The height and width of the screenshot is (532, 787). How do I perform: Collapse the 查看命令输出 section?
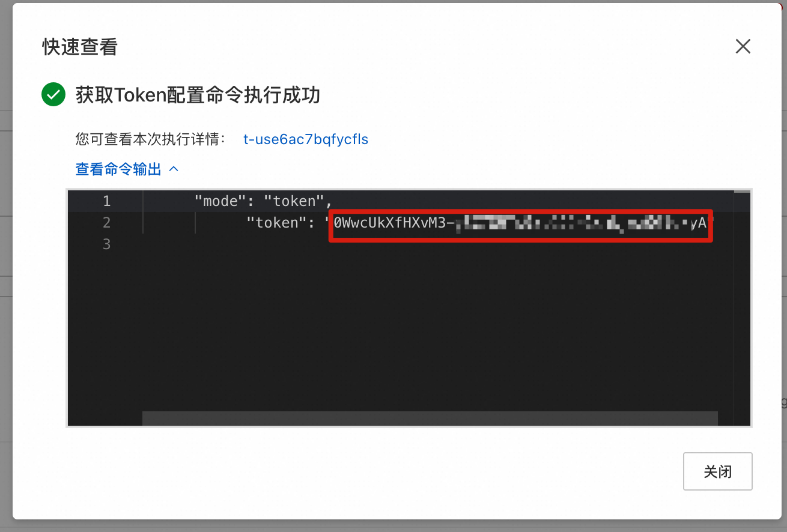[127, 169]
